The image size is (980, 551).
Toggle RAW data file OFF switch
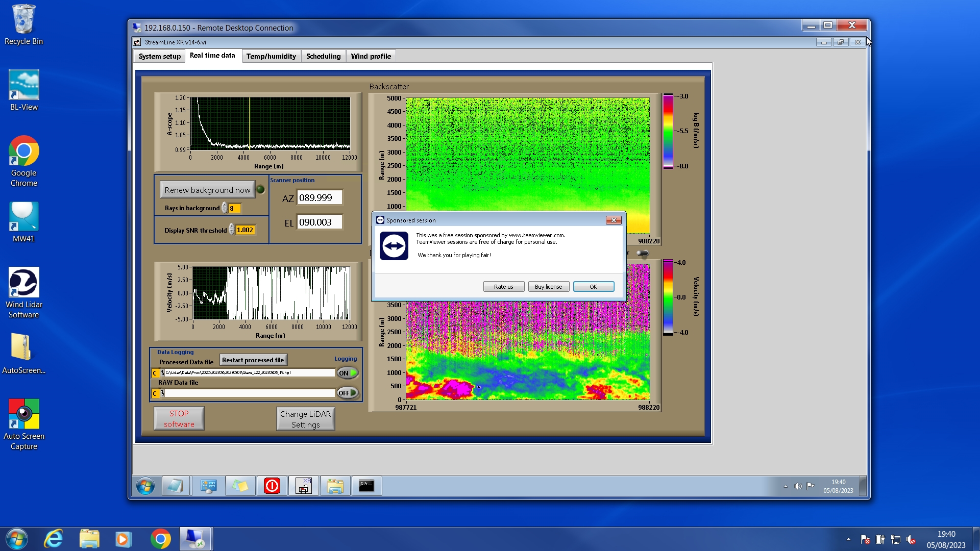click(347, 393)
